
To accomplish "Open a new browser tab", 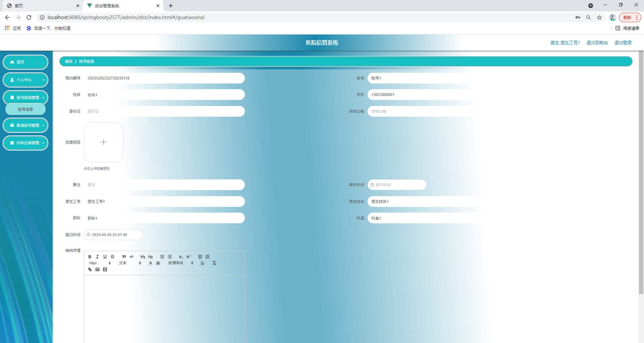I will 171,6.
